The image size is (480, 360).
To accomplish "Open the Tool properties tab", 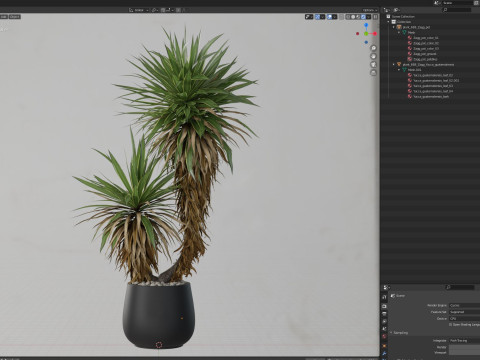I will (384, 297).
